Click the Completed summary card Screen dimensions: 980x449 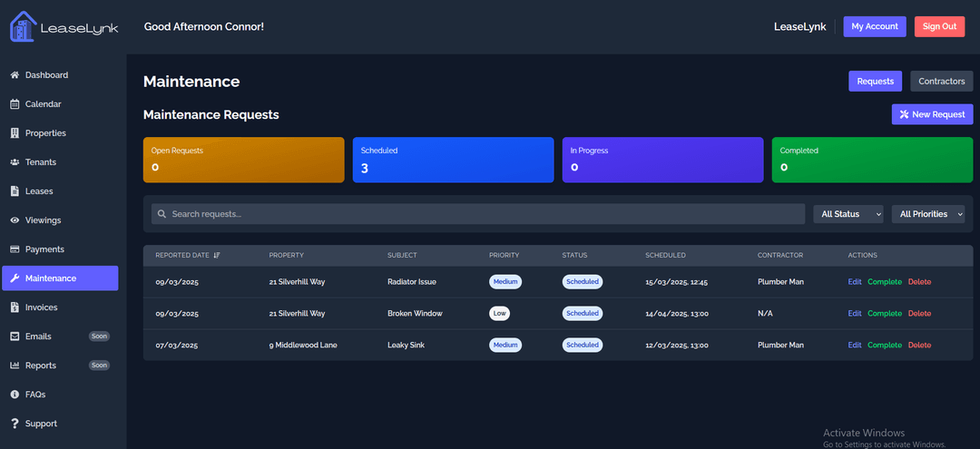873,160
